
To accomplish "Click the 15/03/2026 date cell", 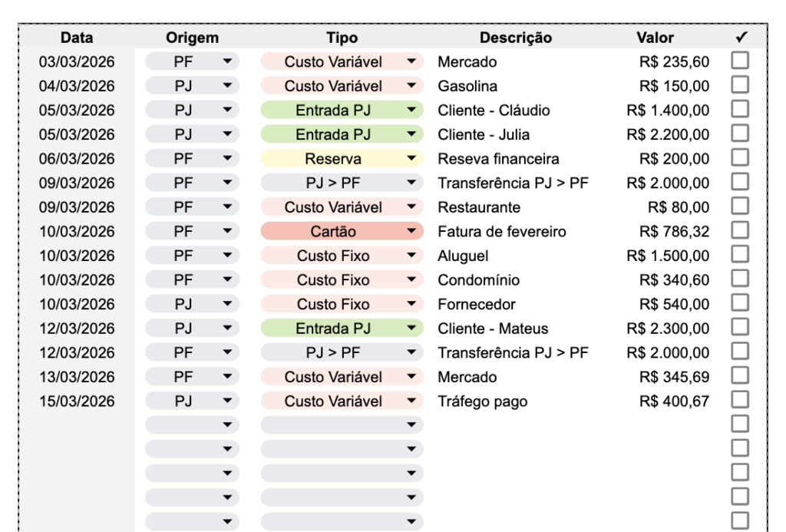I will [x=77, y=401].
